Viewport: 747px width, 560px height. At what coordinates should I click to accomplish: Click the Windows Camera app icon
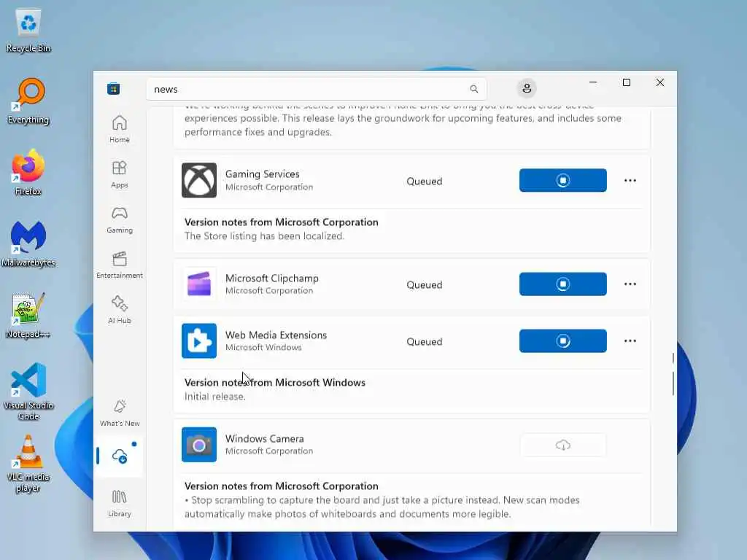(x=199, y=445)
